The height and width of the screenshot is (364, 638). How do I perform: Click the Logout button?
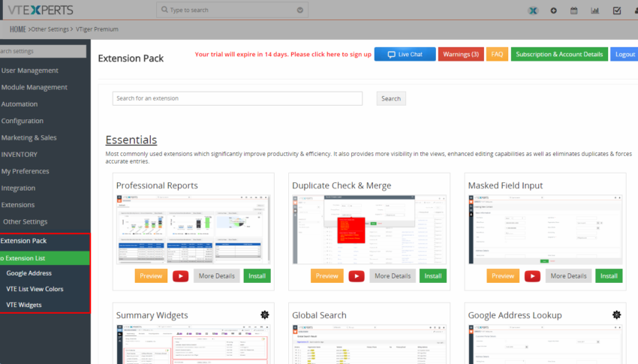pyautogui.click(x=624, y=54)
